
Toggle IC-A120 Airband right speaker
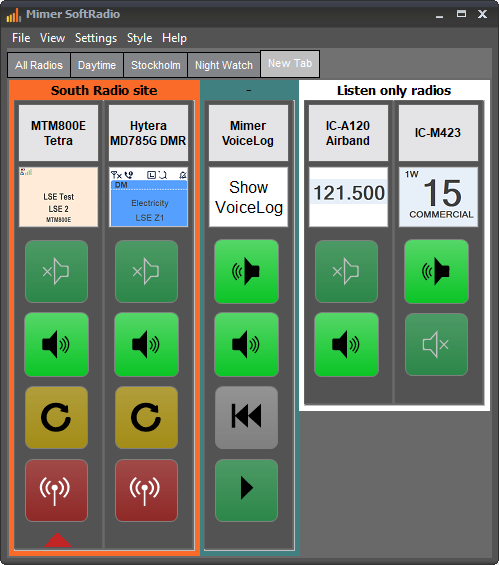[x=346, y=344]
